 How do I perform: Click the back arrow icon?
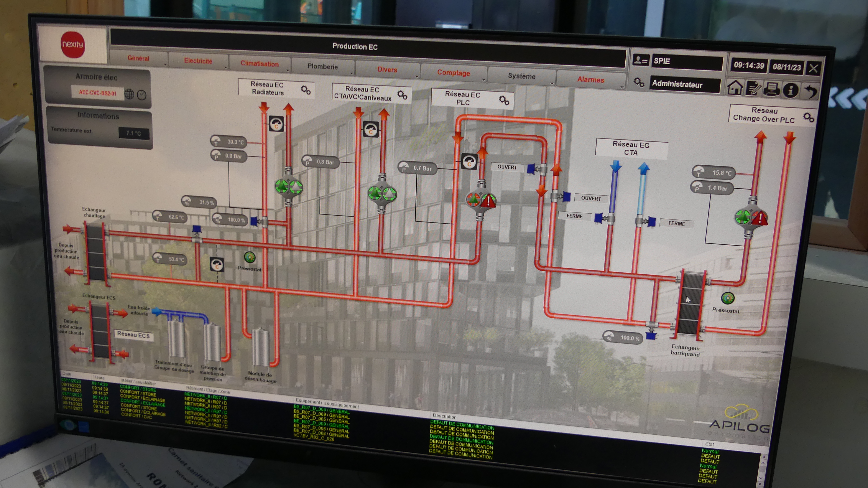coord(811,91)
